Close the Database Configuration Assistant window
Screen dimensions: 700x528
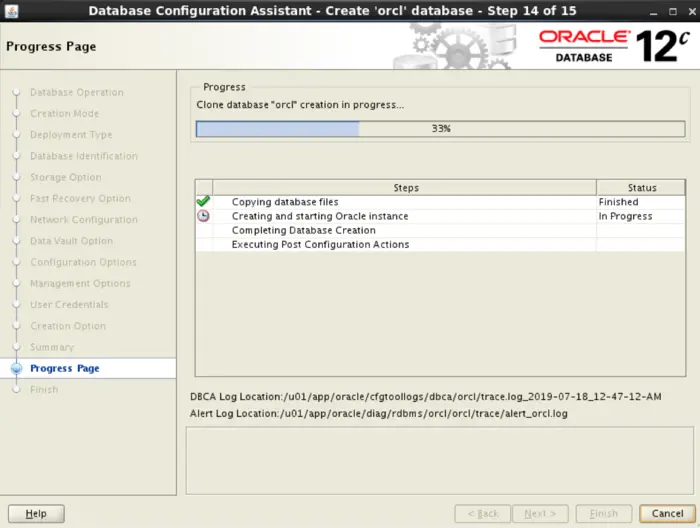tap(692, 11)
